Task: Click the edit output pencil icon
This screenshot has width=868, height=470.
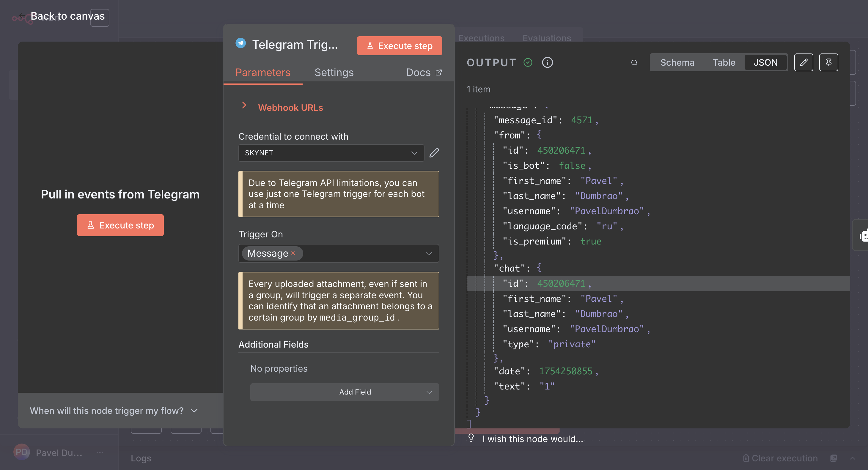Action: tap(803, 62)
